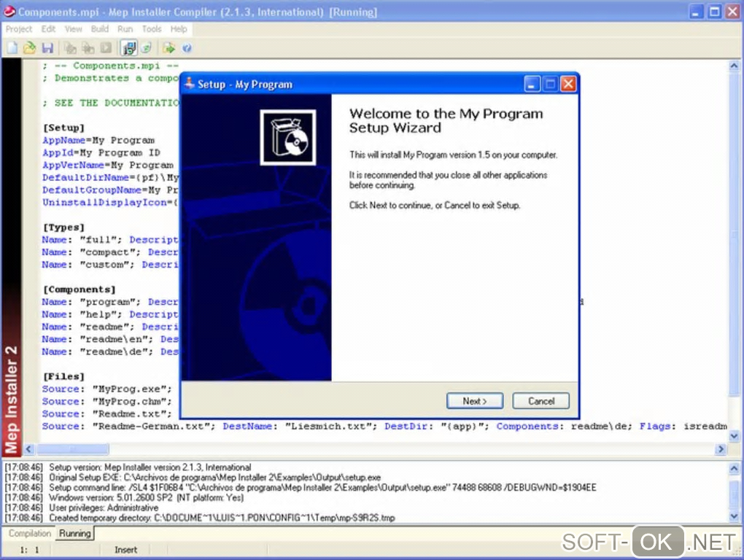Click the grayed-out play icon
The width and height of the screenshot is (744, 560).
pyautogui.click(x=106, y=48)
